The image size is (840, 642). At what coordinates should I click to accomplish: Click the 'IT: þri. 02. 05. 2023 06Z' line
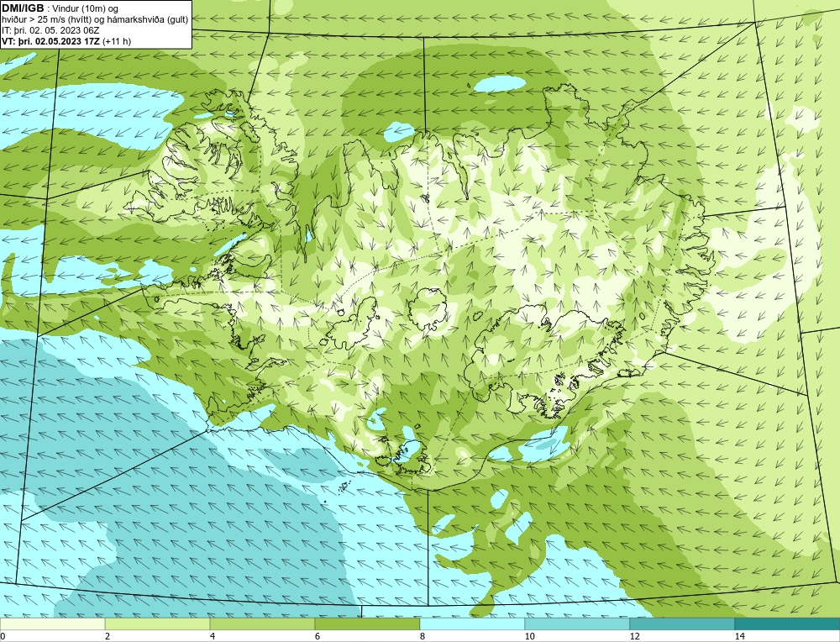pos(50,30)
